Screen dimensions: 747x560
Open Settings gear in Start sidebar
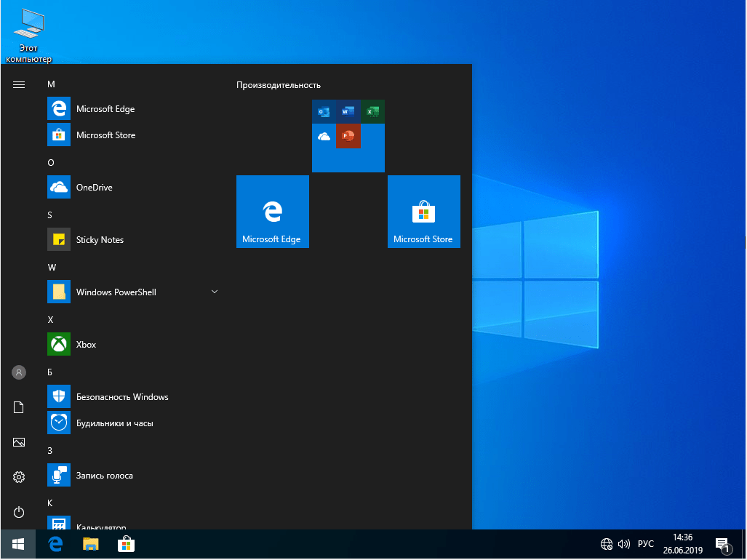[19, 477]
